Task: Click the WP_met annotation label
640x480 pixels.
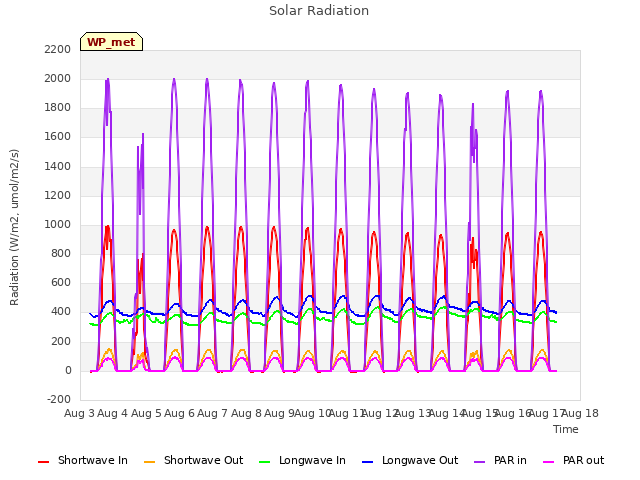Action: tap(111, 42)
